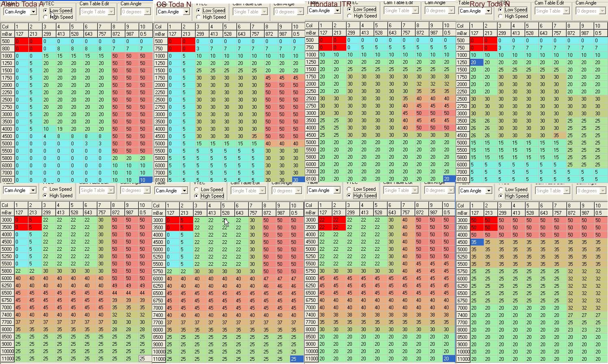Open Cam Angle dropdown in panel below CG Toda N
Screen dimensions: 608x364
click(171, 191)
